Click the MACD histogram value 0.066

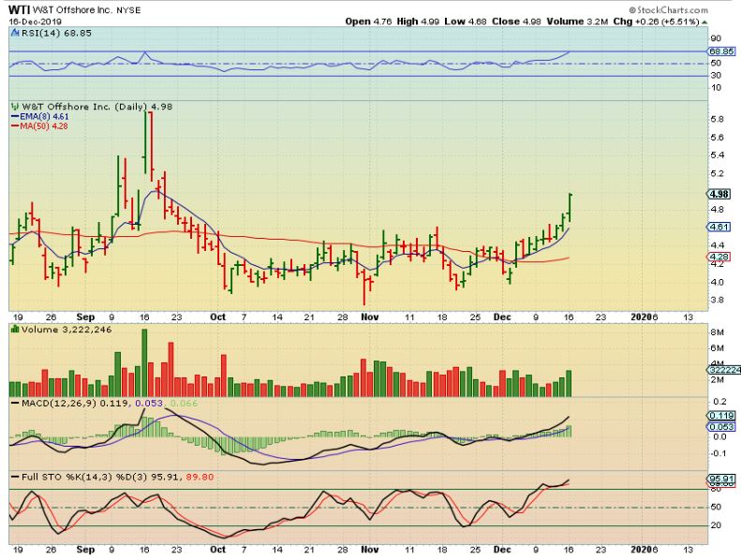184,403
